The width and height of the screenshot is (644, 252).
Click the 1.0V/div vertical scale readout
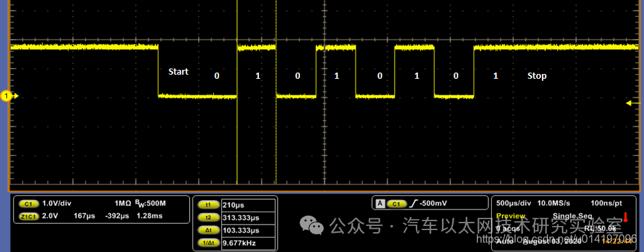point(57,203)
